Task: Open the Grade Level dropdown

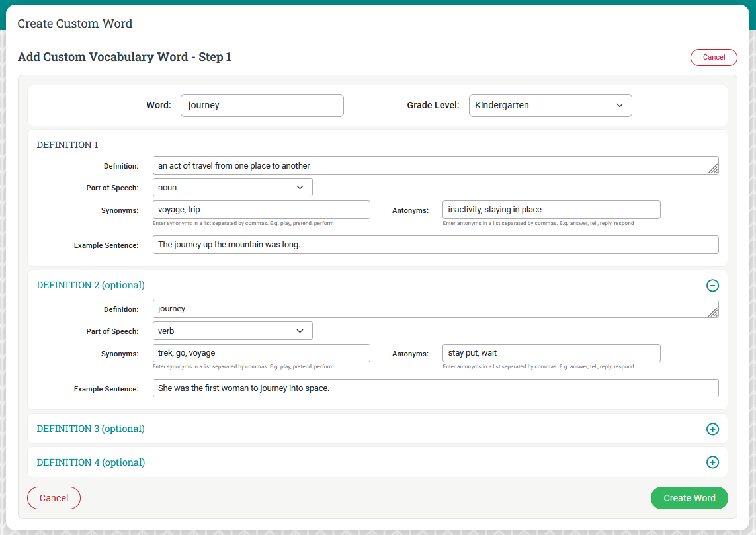Action: tap(550, 106)
